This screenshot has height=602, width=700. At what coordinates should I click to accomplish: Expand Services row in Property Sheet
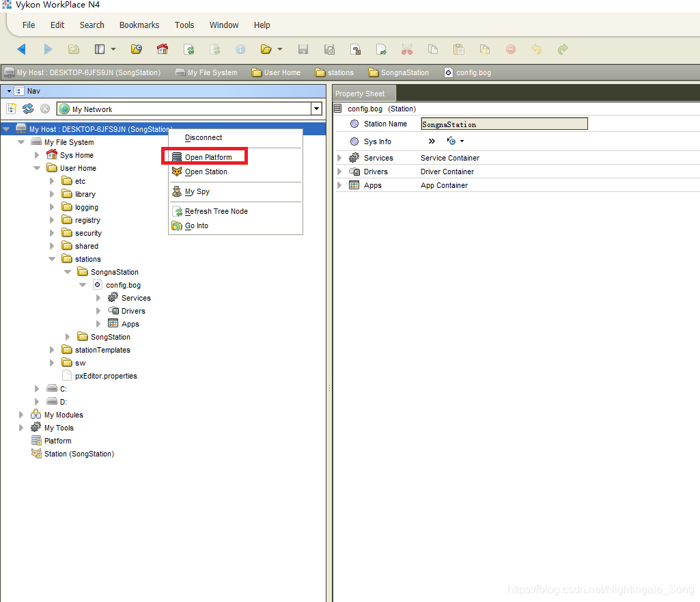(339, 158)
